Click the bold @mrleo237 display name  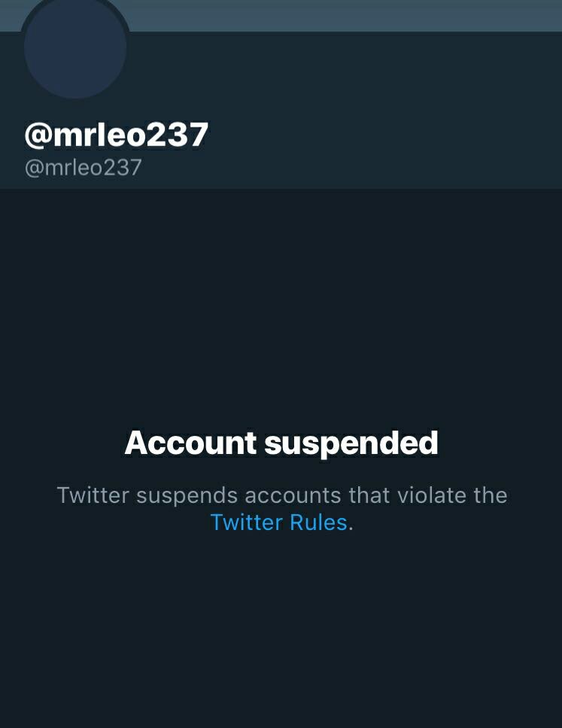117,136
